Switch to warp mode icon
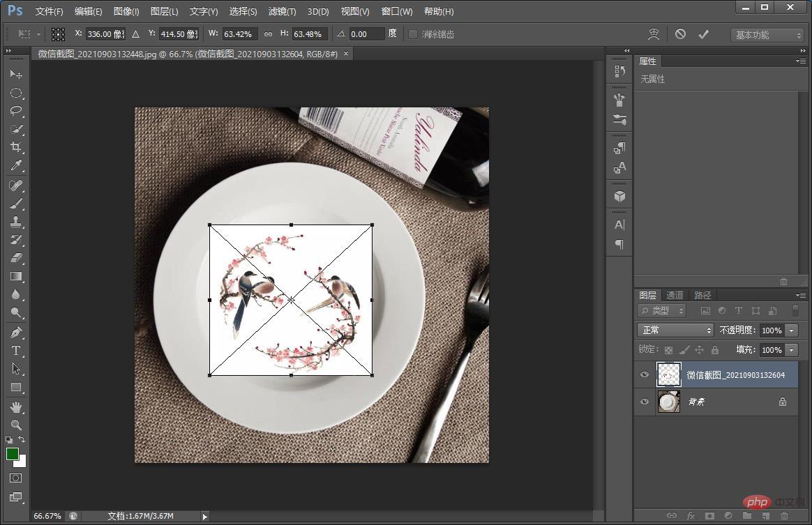812x525 pixels. point(654,34)
